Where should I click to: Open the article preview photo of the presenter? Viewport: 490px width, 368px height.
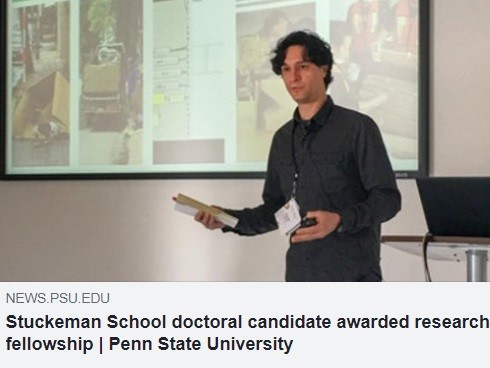click(x=245, y=141)
